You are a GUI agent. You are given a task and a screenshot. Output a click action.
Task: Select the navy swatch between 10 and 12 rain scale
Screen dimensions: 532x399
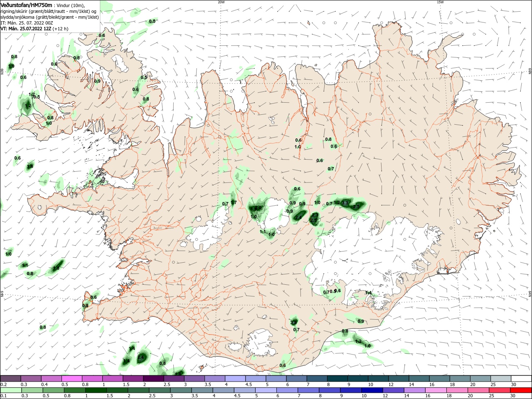point(372,390)
